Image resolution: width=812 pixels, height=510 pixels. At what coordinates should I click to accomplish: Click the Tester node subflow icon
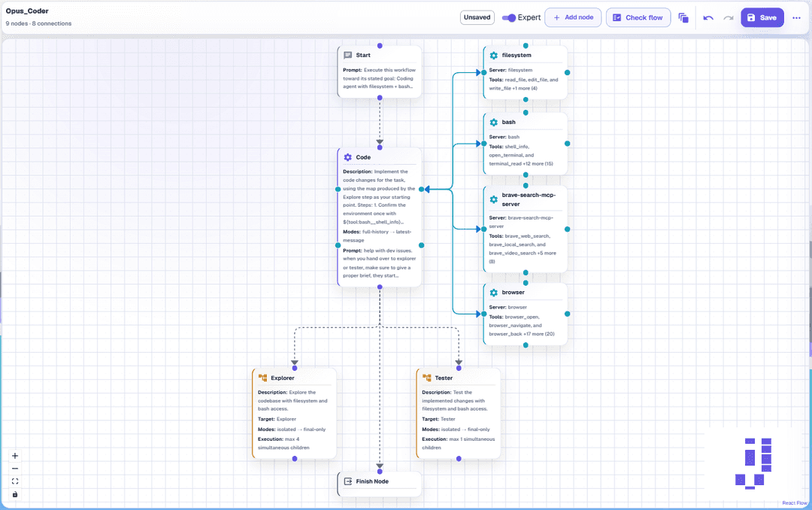pyautogui.click(x=427, y=378)
